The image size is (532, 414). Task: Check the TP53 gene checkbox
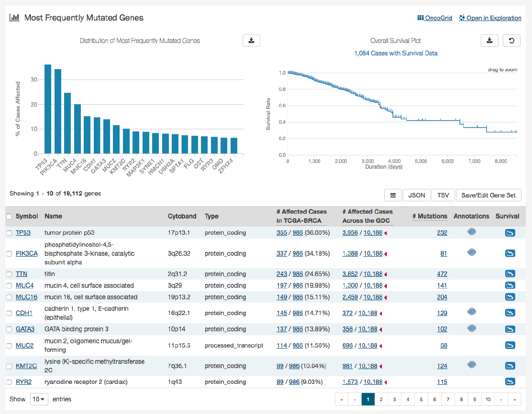9,233
